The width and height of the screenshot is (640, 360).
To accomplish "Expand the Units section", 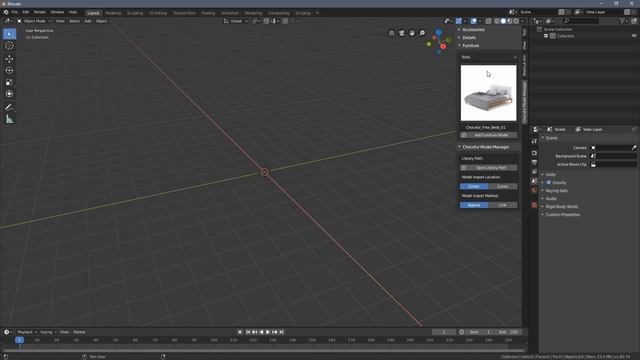I will [x=551, y=175].
